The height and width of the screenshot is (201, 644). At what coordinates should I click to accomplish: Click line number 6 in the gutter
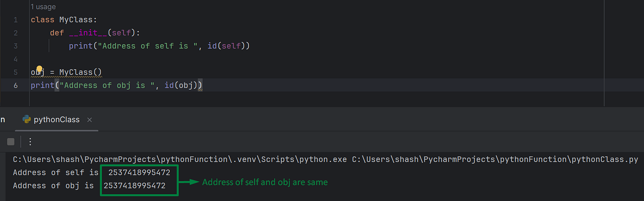[16, 86]
